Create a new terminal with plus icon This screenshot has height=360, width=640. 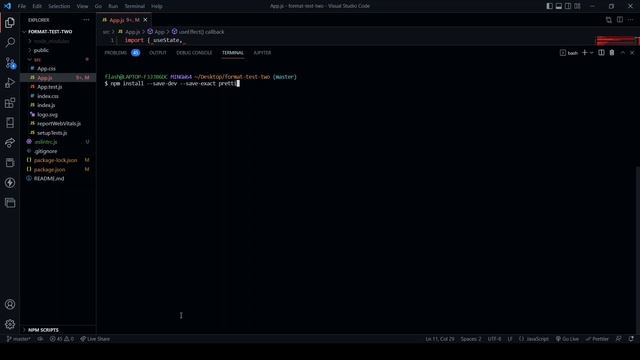584,53
